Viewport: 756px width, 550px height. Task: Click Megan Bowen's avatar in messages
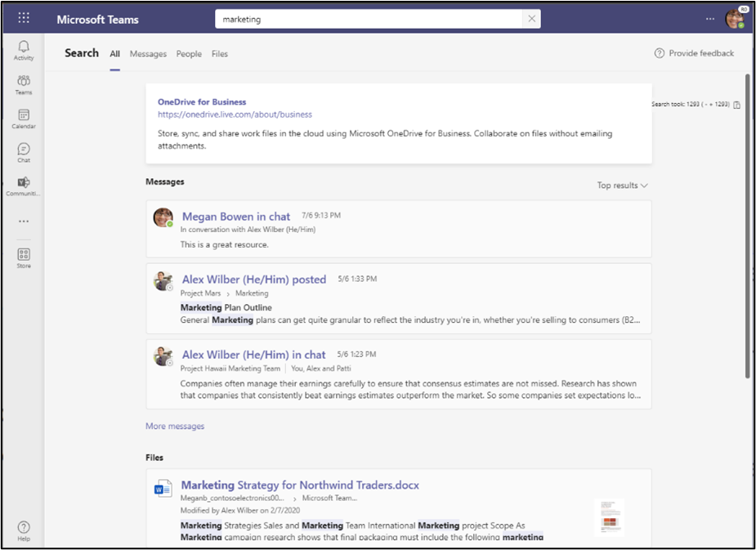[x=163, y=217]
